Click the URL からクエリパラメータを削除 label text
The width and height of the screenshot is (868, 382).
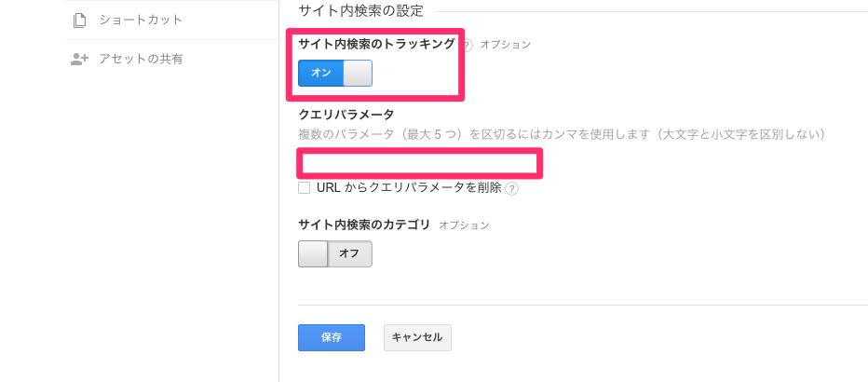(x=409, y=187)
